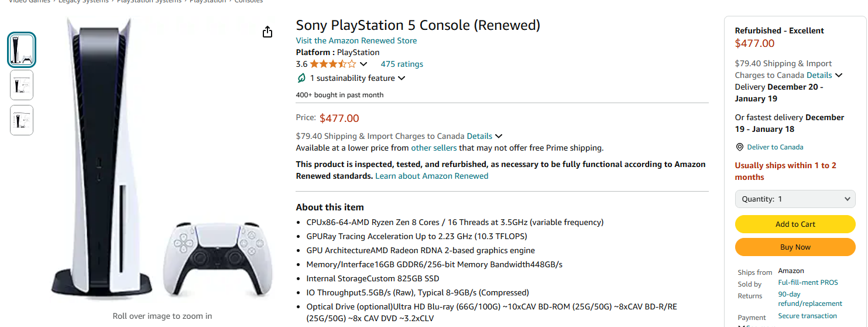Viewport: 868px width, 327px height.
Task: Expand the 3.6 rating breakdown chevron
Action: (x=363, y=64)
